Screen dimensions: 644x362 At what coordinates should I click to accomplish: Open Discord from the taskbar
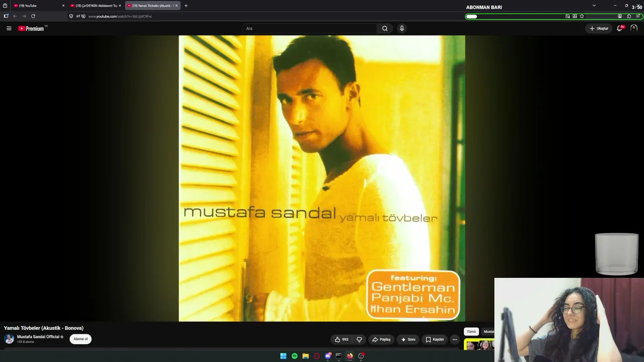click(x=328, y=356)
